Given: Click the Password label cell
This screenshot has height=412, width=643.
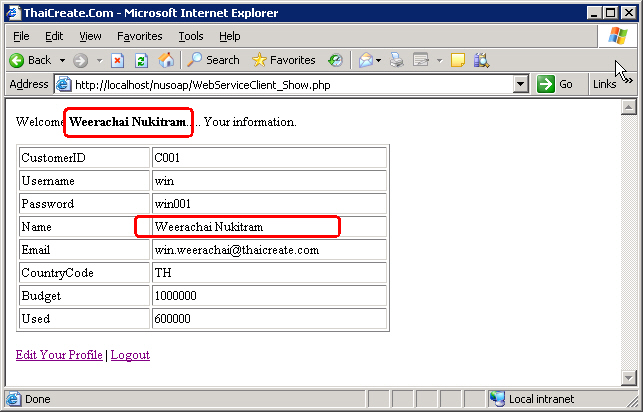Looking at the screenshot, I should [84, 204].
